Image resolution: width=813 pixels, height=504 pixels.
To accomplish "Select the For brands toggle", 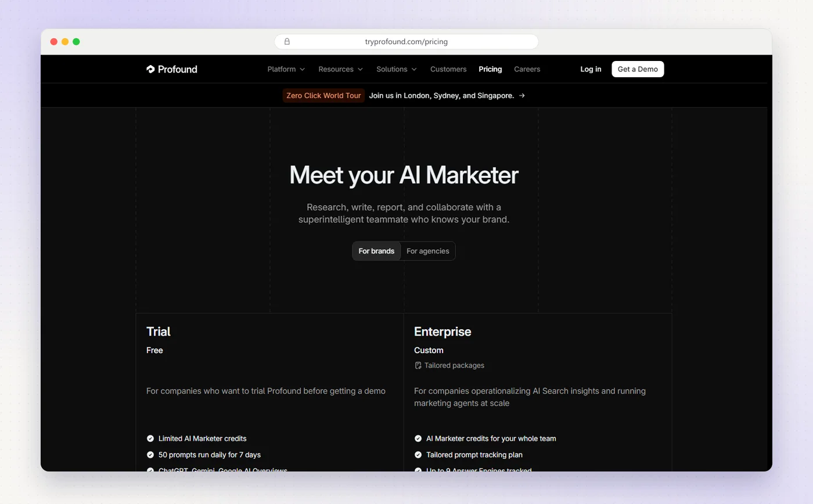I will [376, 251].
